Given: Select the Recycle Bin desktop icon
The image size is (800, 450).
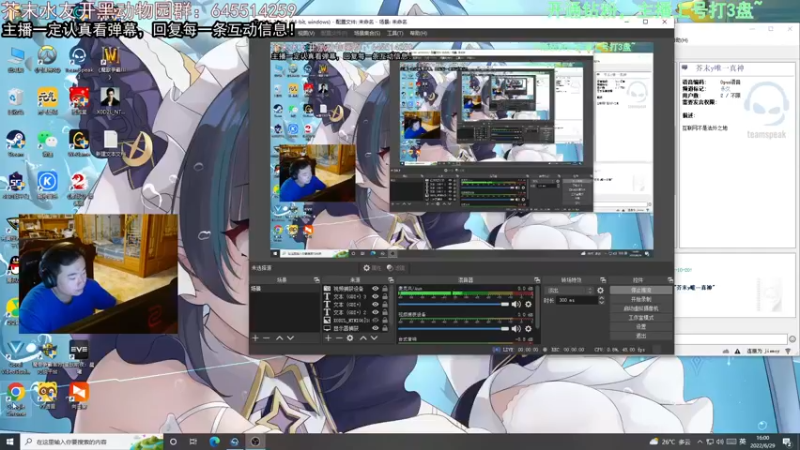Looking at the screenshot, I should click(16, 101).
